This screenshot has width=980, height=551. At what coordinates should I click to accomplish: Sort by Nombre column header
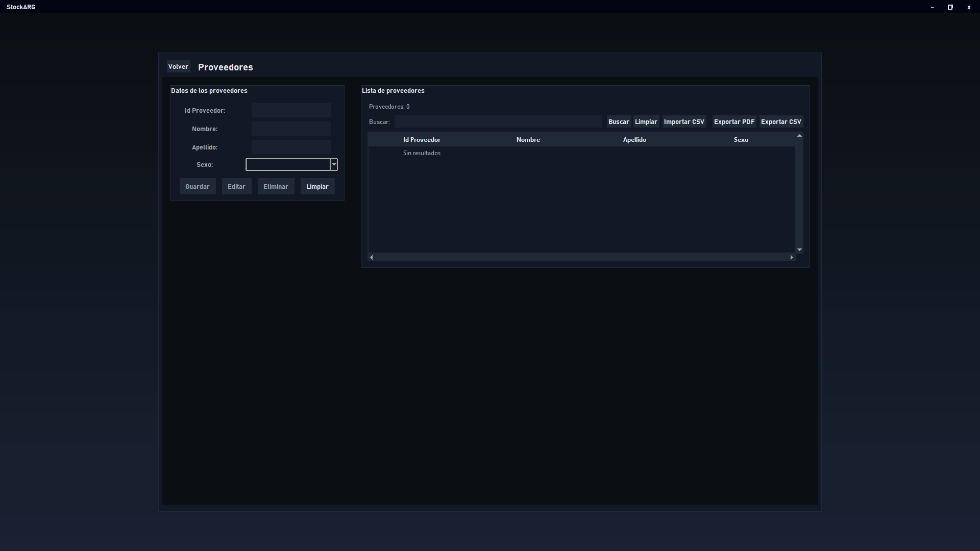tap(528, 140)
